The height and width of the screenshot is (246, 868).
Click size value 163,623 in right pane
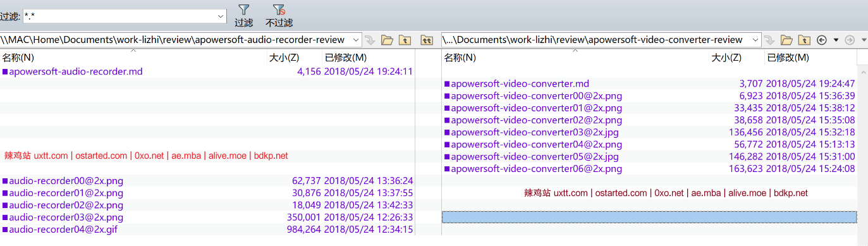(746, 169)
